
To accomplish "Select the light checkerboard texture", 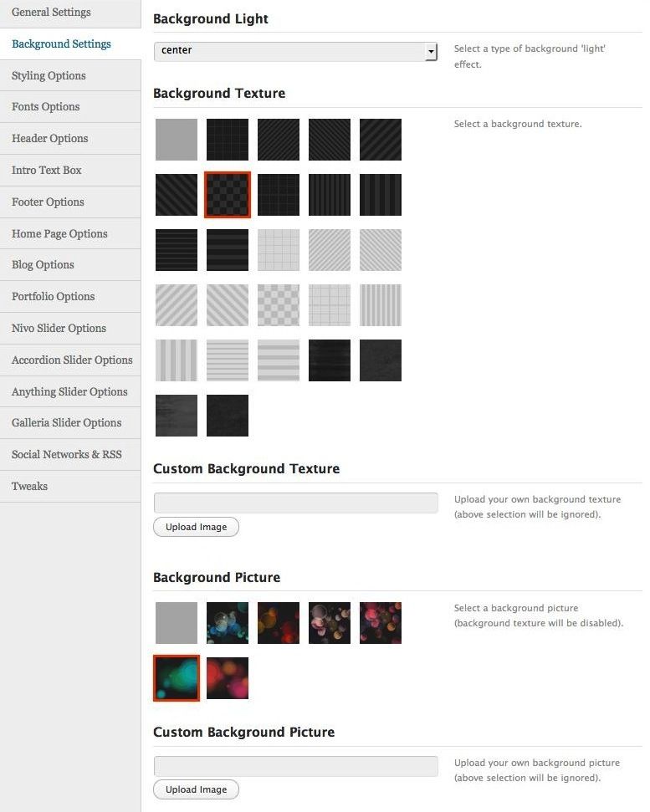I will (279, 305).
